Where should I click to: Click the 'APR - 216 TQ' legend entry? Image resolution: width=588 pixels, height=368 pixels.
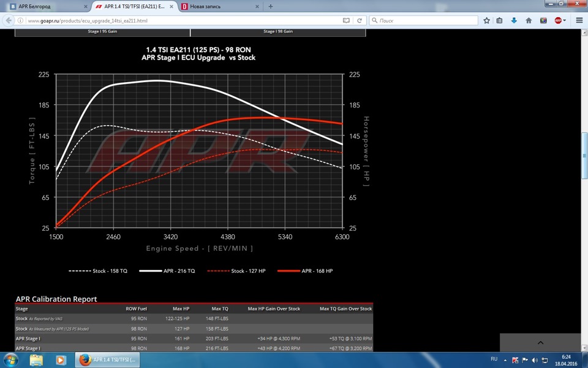[x=167, y=270]
